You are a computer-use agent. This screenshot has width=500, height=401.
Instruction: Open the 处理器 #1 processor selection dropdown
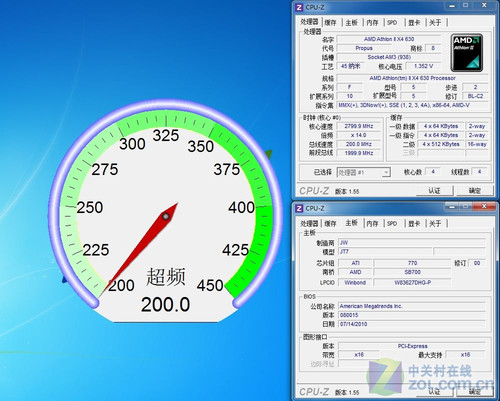363,172
